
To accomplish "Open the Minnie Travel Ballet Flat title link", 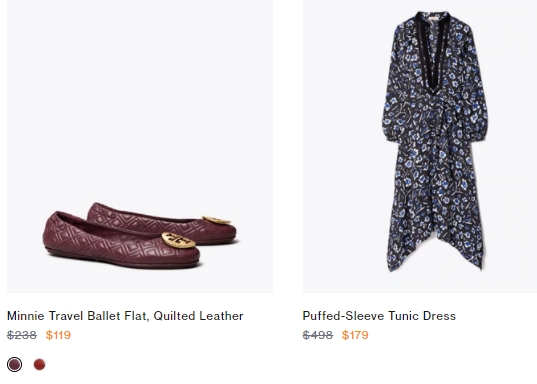I will [x=125, y=315].
